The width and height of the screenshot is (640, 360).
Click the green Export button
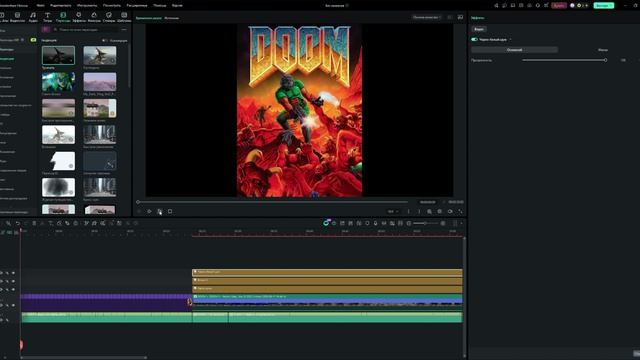click(x=604, y=5)
